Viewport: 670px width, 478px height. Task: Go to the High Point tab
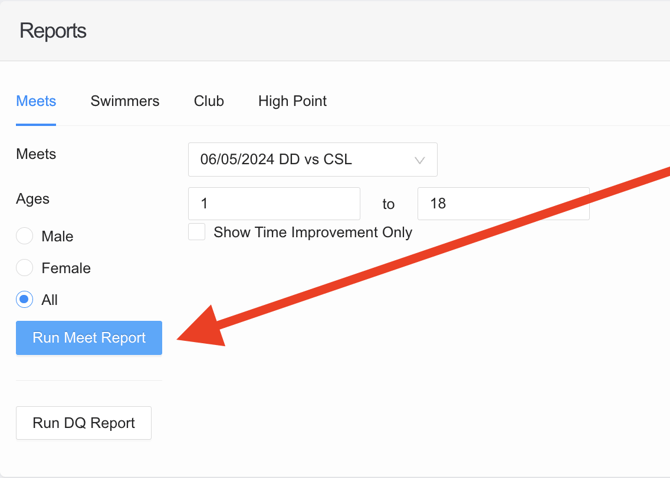292,101
